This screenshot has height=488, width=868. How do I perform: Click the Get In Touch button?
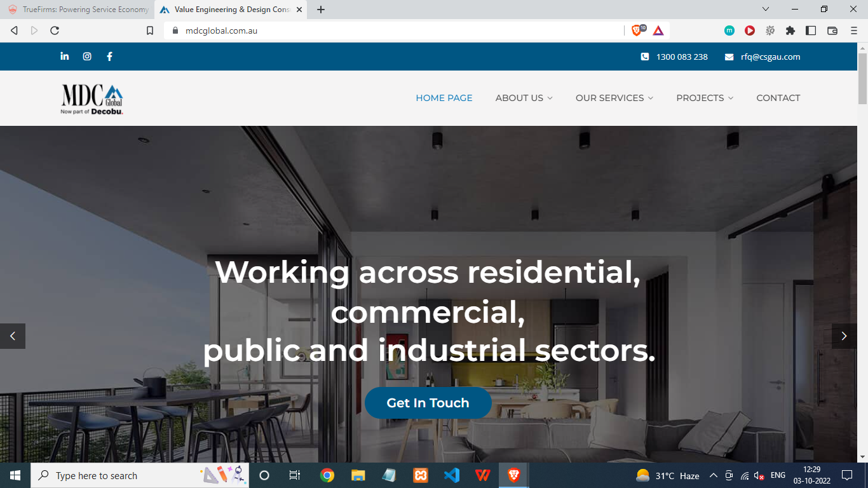coord(428,403)
